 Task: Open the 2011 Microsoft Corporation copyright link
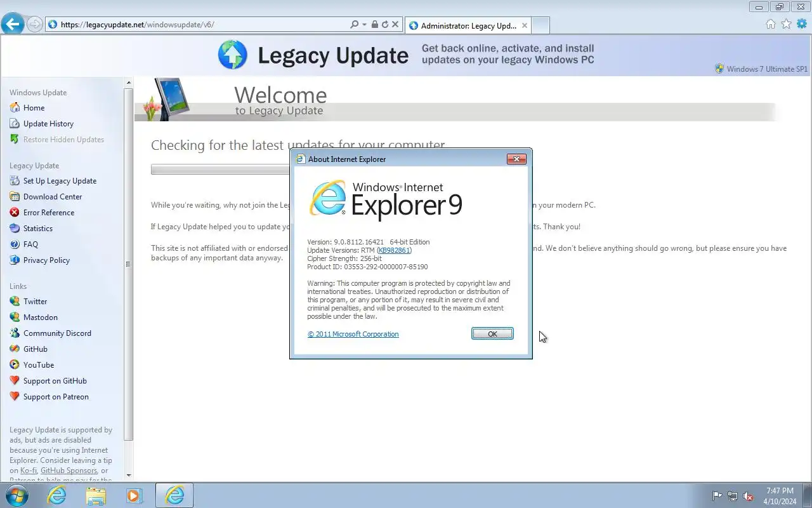353,334
